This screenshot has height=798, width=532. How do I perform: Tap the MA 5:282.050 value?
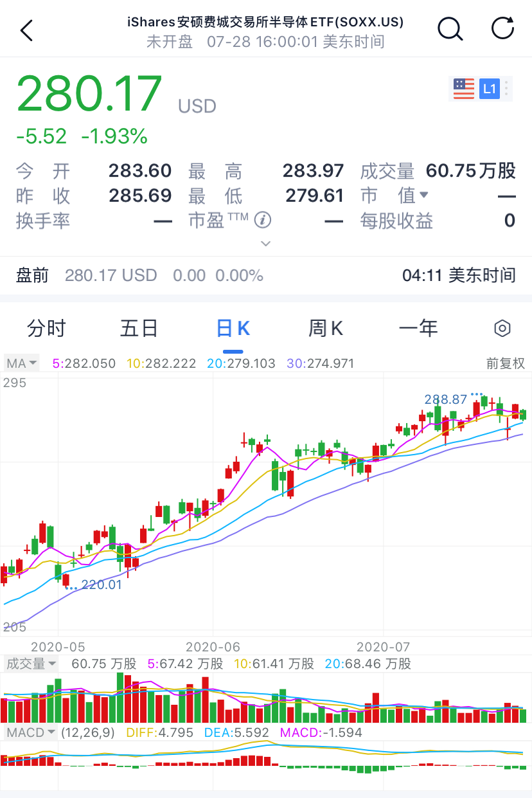(84, 363)
